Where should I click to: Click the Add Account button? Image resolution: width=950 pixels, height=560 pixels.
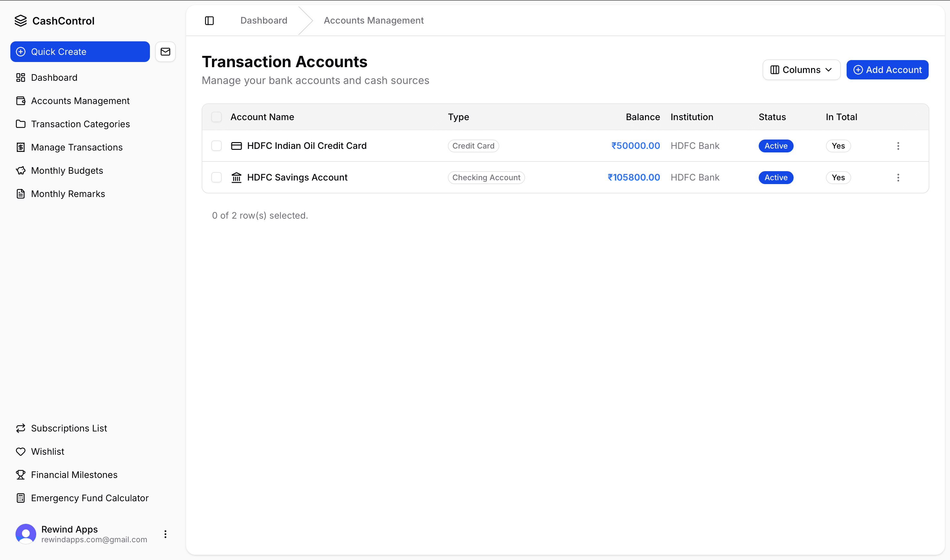click(x=887, y=70)
